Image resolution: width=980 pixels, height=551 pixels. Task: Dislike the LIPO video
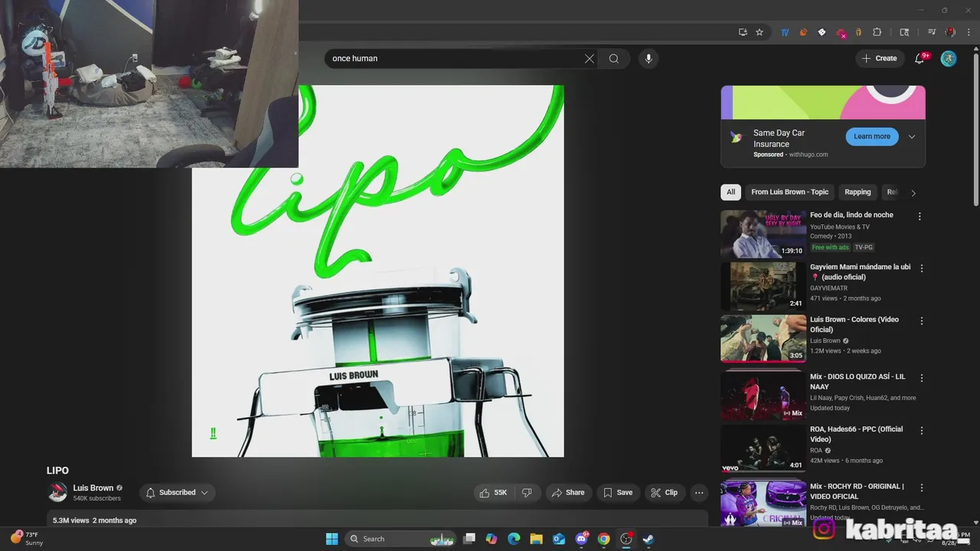click(528, 493)
